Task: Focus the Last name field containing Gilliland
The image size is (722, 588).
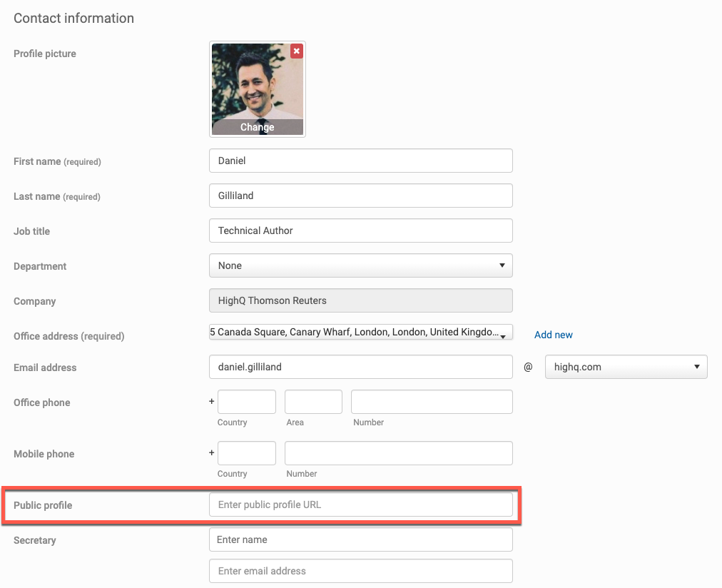Action: tap(360, 196)
